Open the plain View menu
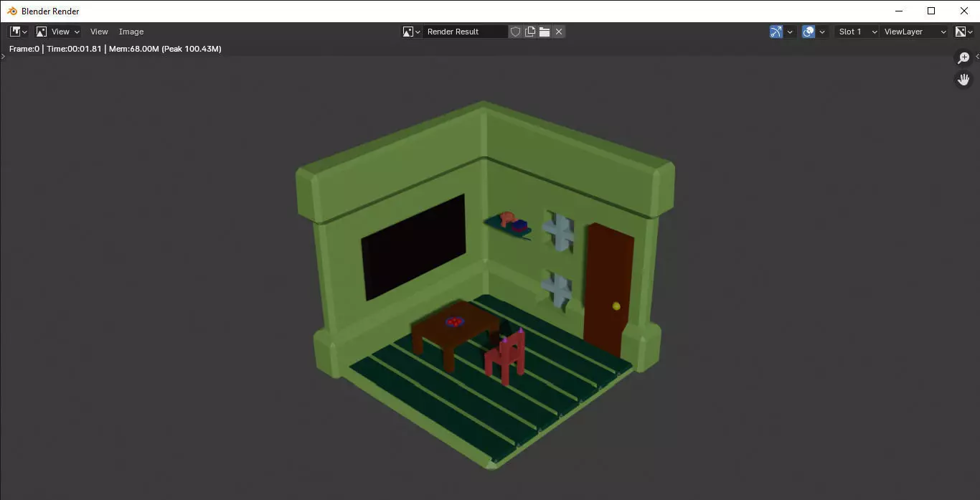Viewport: 980px width, 500px height. pos(99,32)
